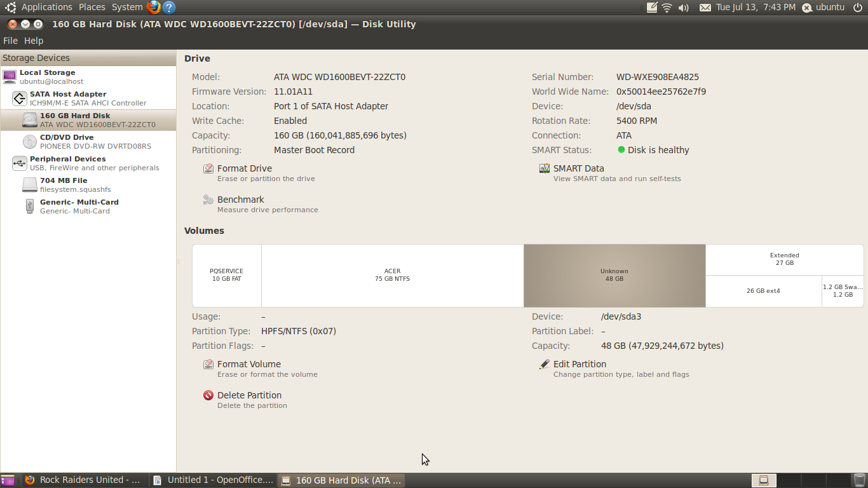Open the mail envelope messaging indicator
The image size is (868, 488).
705,8
